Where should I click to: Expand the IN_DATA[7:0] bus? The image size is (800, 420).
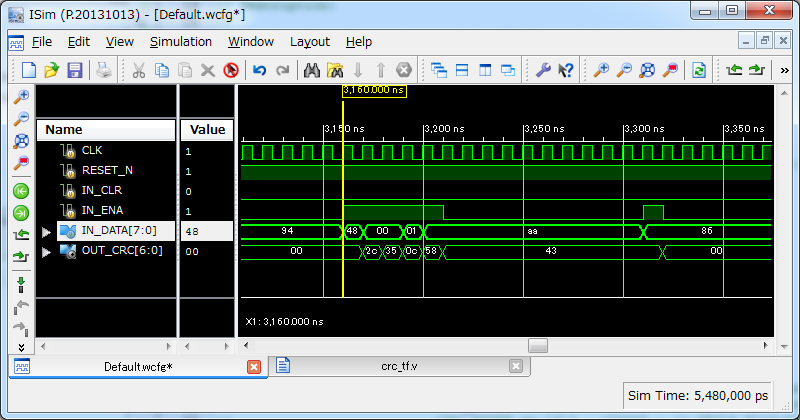(46, 232)
